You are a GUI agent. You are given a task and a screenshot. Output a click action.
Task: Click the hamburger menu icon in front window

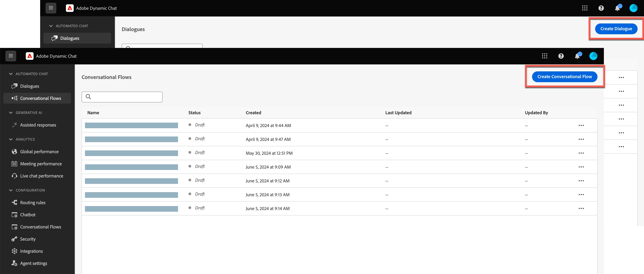tap(11, 56)
